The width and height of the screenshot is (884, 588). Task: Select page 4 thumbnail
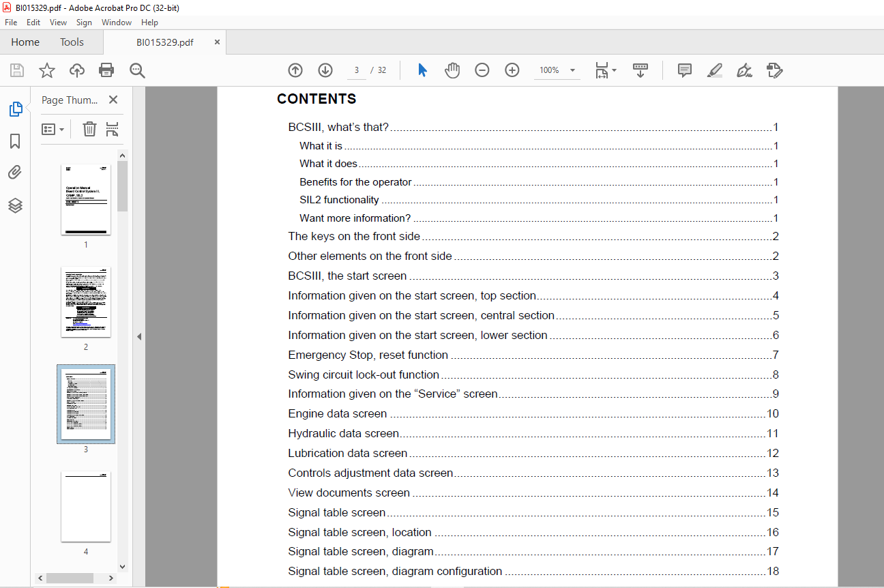coord(86,506)
